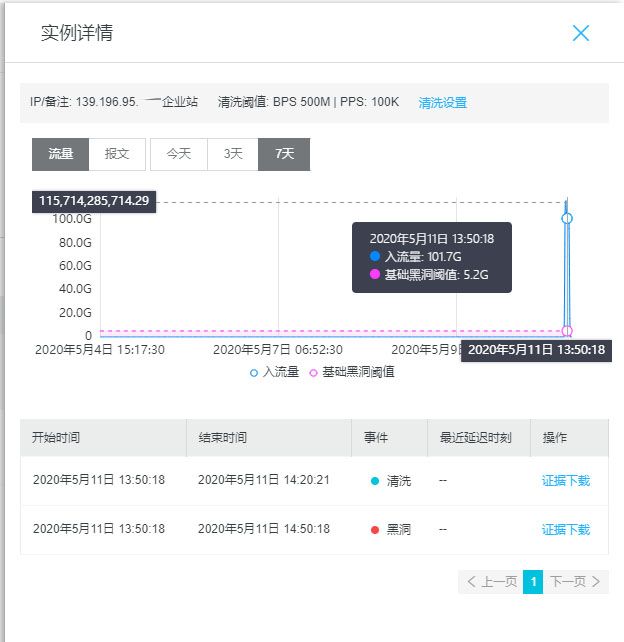Switch to the 流量 tab

[61, 154]
